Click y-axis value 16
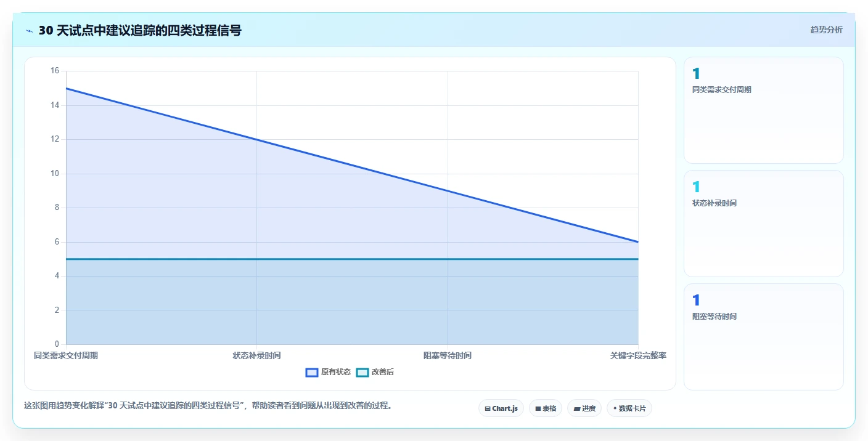The height and width of the screenshot is (441, 868). coord(55,71)
